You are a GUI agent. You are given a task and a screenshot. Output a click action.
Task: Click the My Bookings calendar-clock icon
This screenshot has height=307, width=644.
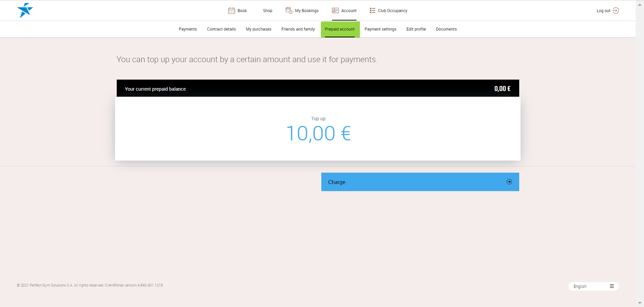(289, 11)
